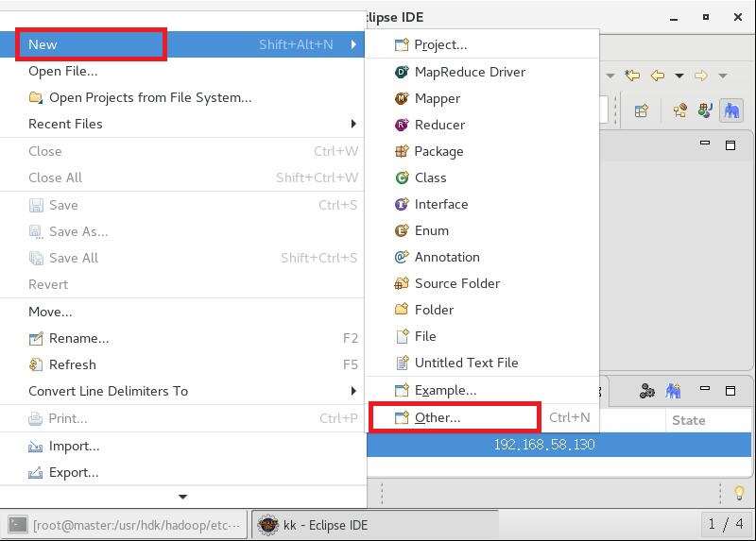Click the Class icon

(x=402, y=178)
